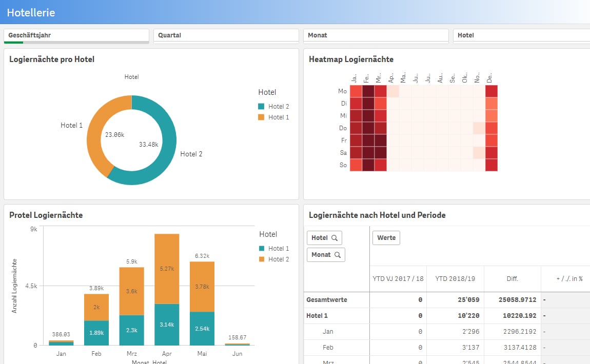This screenshot has height=364, width=590.
Task: Click the Fe.. column header in heatmap
Action: 366,78
